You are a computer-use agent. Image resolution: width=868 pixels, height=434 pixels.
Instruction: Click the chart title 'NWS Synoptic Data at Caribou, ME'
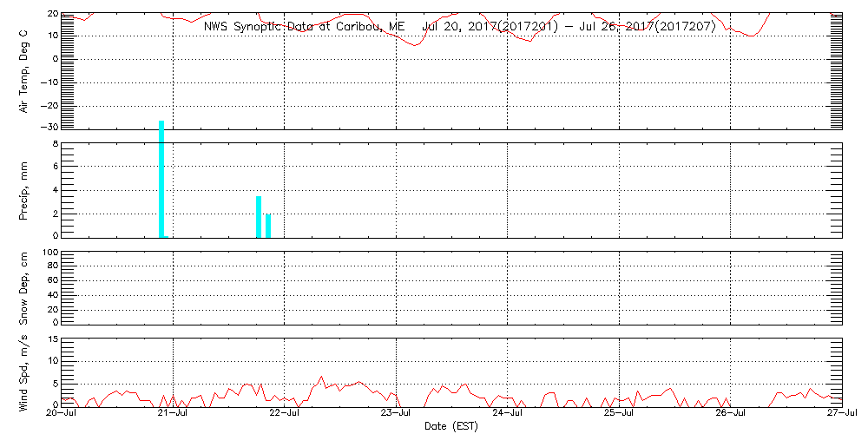point(304,27)
